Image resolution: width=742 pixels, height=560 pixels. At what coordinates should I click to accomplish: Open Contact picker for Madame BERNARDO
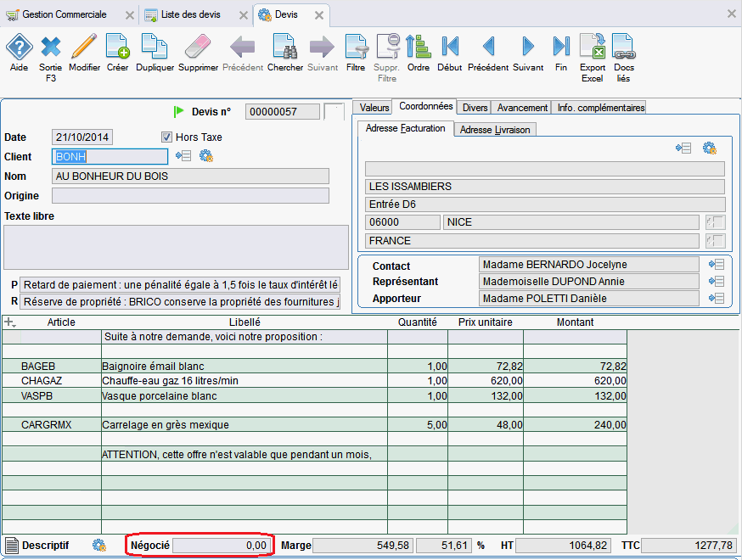point(716,265)
